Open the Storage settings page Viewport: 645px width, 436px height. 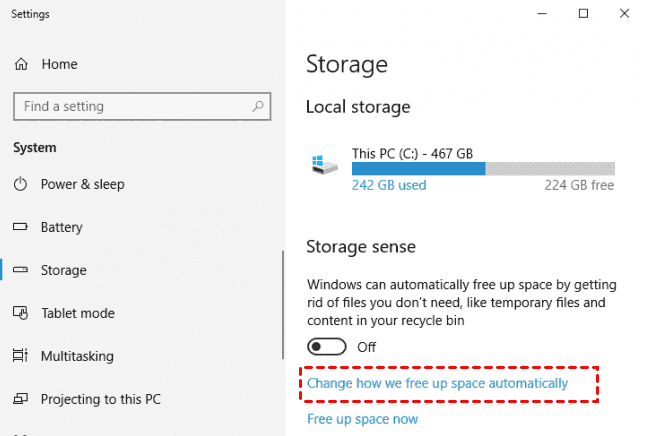63,270
